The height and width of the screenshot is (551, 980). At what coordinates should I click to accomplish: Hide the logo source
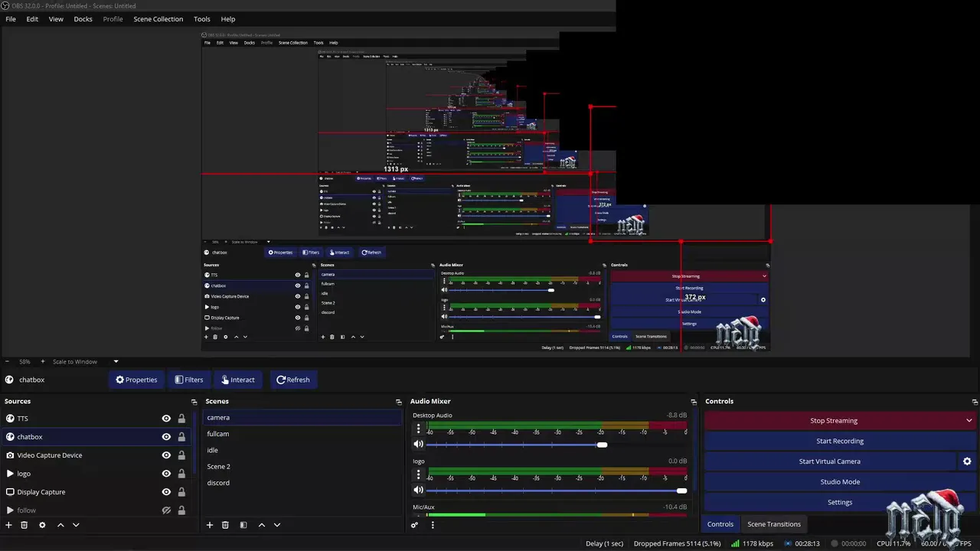tap(166, 474)
